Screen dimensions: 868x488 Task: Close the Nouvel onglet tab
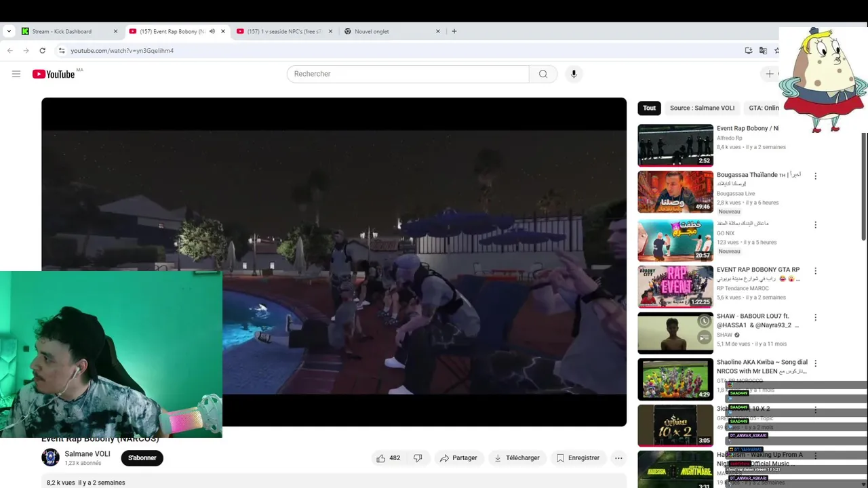point(438,31)
